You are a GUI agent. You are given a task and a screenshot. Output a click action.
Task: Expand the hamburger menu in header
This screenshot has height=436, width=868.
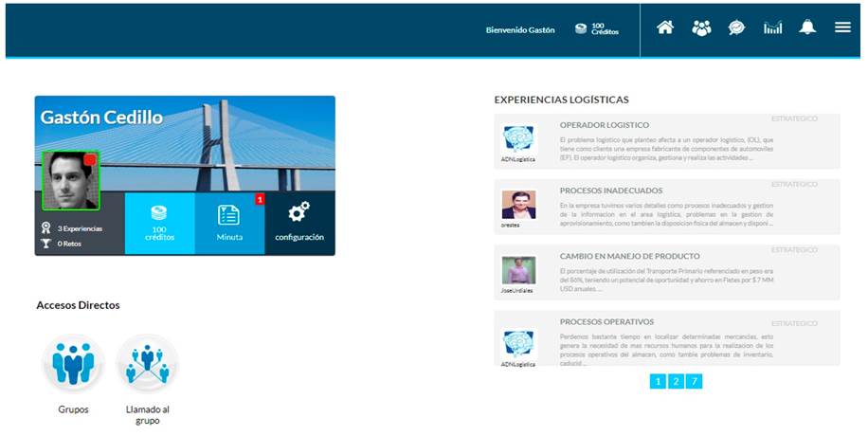click(842, 27)
